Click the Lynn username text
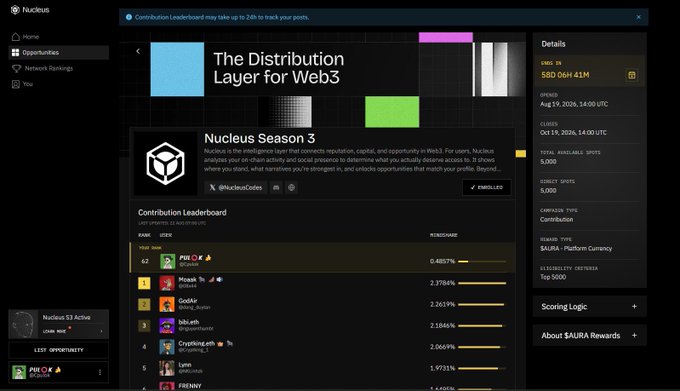Screen dimensions: 680x391 pos(185,365)
